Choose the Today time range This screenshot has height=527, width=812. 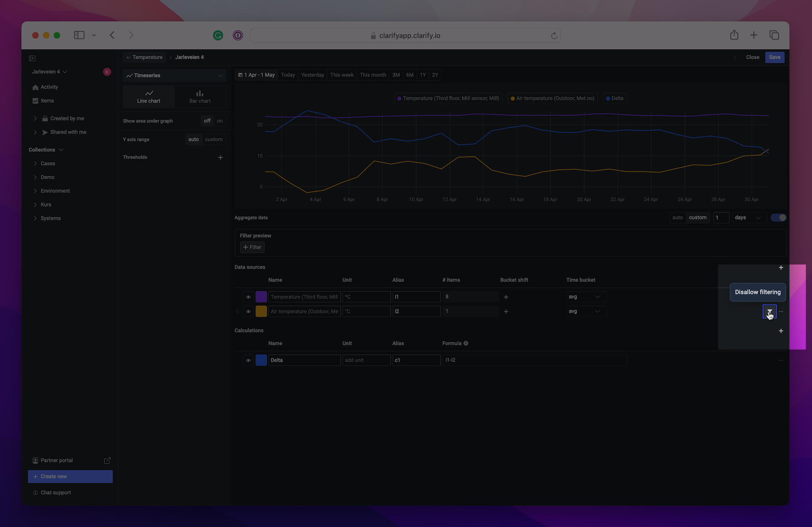[x=288, y=75]
